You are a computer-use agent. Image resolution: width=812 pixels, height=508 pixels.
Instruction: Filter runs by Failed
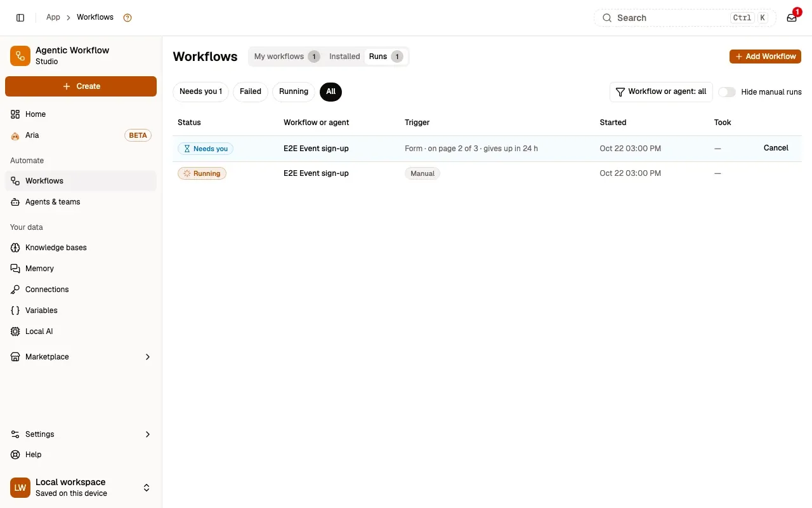pyautogui.click(x=251, y=91)
